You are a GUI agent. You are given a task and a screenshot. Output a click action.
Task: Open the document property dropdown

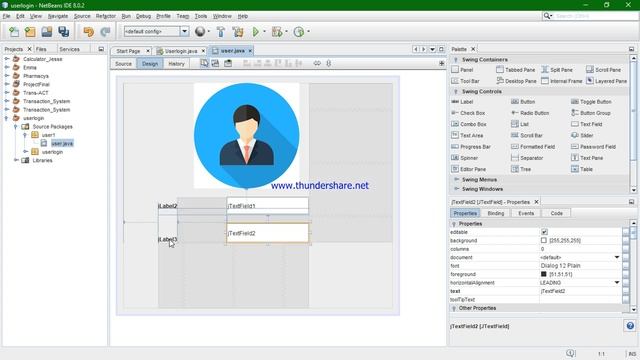coord(617,258)
